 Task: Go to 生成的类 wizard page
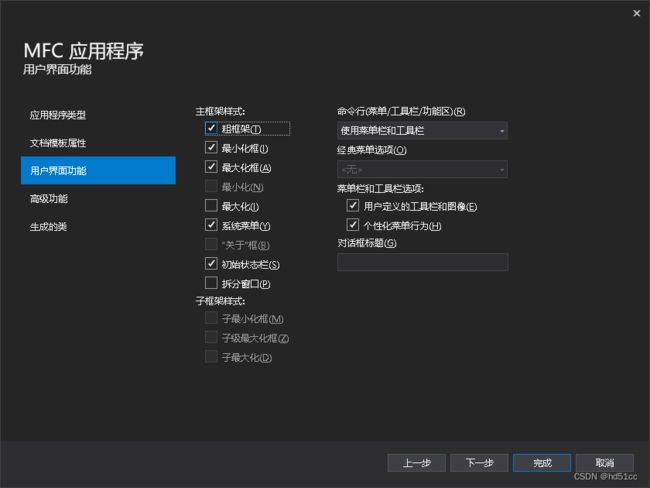point(98,227)
